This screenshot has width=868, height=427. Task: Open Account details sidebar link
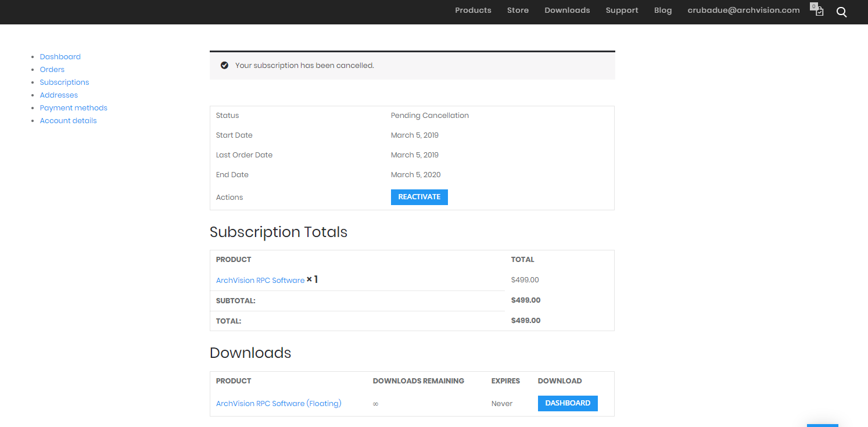click(x=69, y=121)
